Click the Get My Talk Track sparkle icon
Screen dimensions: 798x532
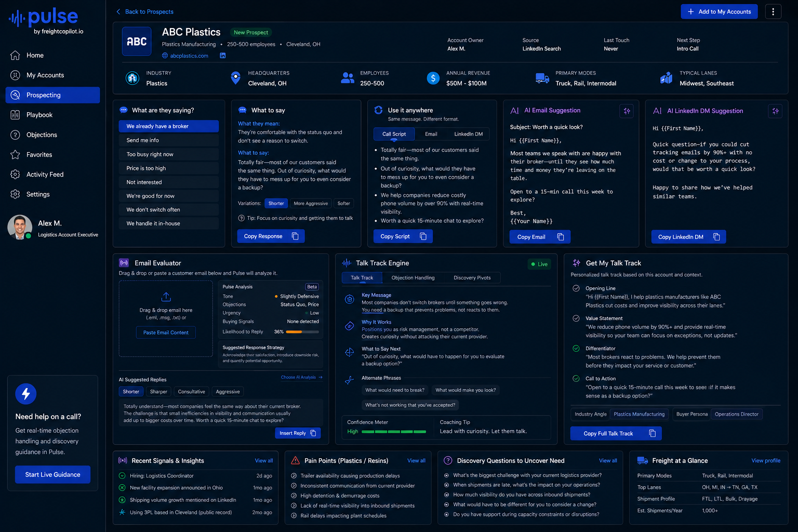pyautogui.click(x=576, y=263)
